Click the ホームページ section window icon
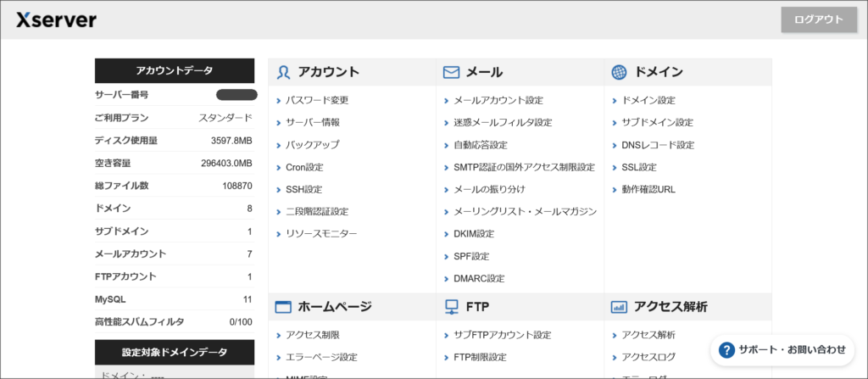The width and height of the screenshot is (868, 379). [283, 307]
